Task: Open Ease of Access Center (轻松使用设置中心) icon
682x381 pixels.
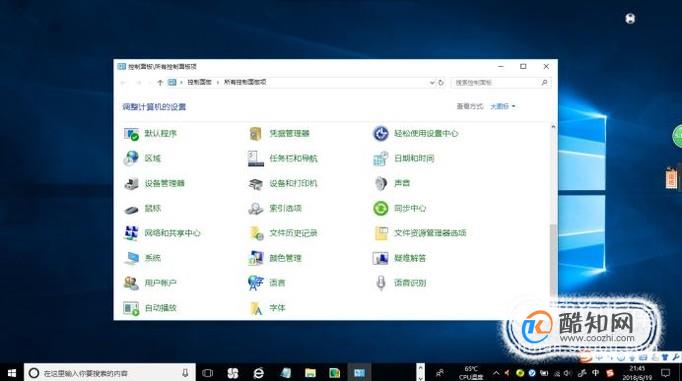Action: tap(381, 134)
